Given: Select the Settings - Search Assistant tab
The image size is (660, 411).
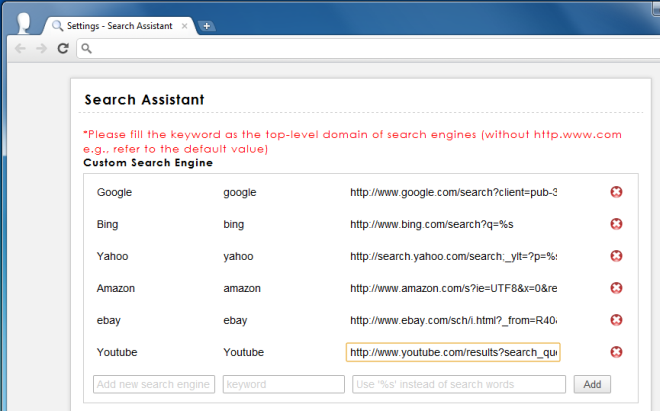Looking at the screenshot, I should coord(120,26).
